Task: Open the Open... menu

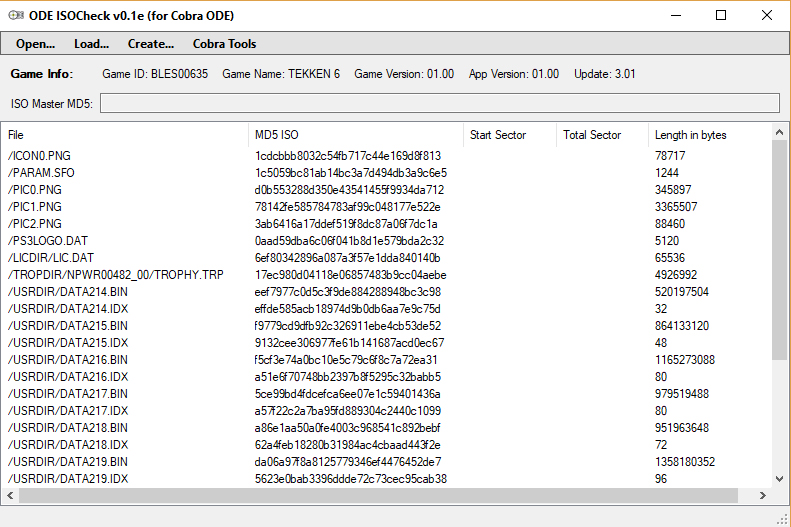Action: pos(35,44)
